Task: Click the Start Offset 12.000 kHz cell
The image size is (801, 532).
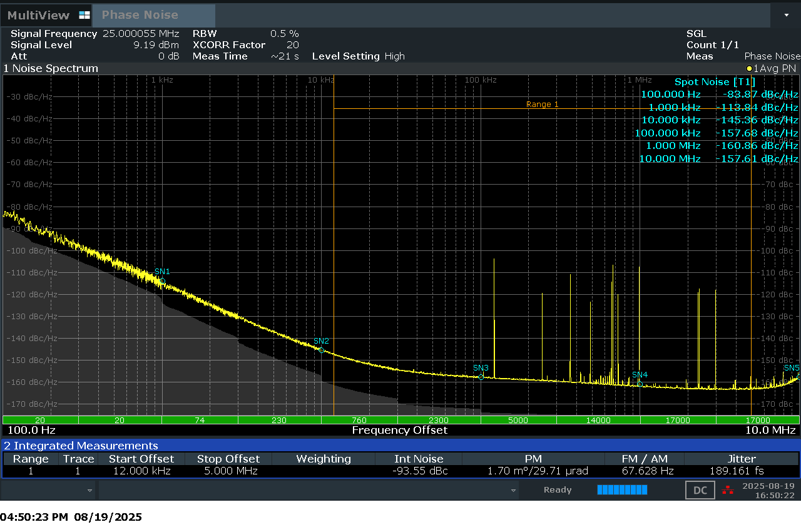Action: 141,471
